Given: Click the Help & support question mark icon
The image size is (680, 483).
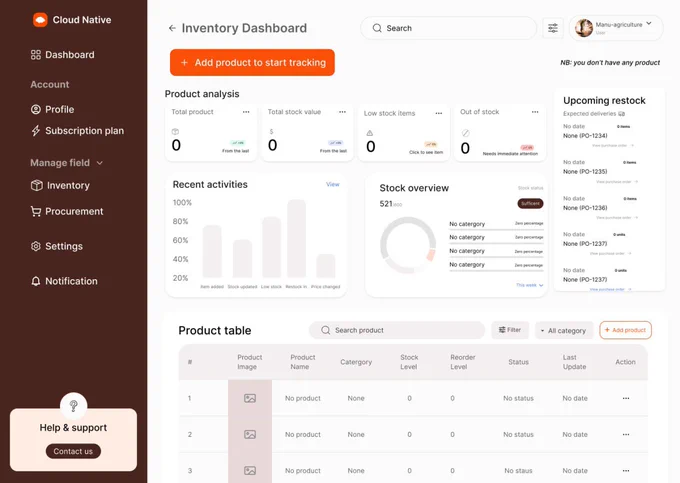Looking at the screenshot, I should pyautogui.click(x=74, y=406).
